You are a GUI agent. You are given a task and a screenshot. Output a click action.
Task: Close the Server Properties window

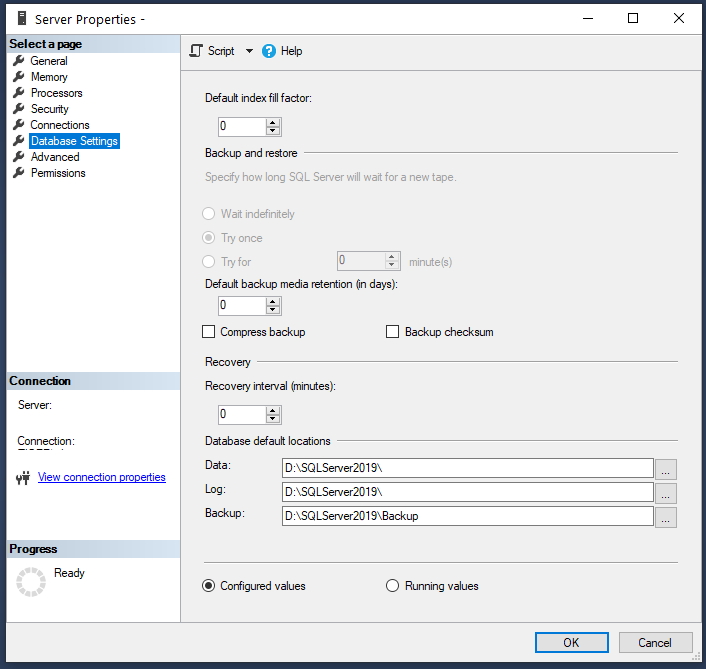(679, 18)
